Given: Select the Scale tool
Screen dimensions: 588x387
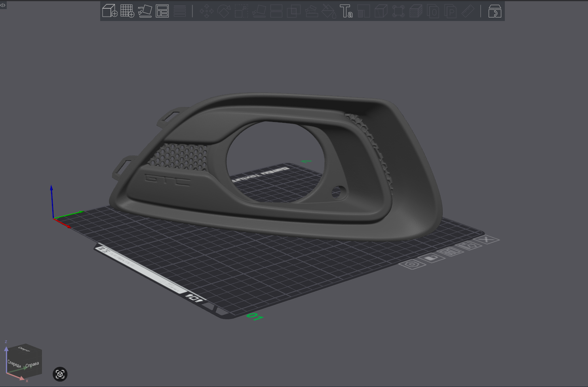Looking at the screenshot, I should click(x=242, y=11).
